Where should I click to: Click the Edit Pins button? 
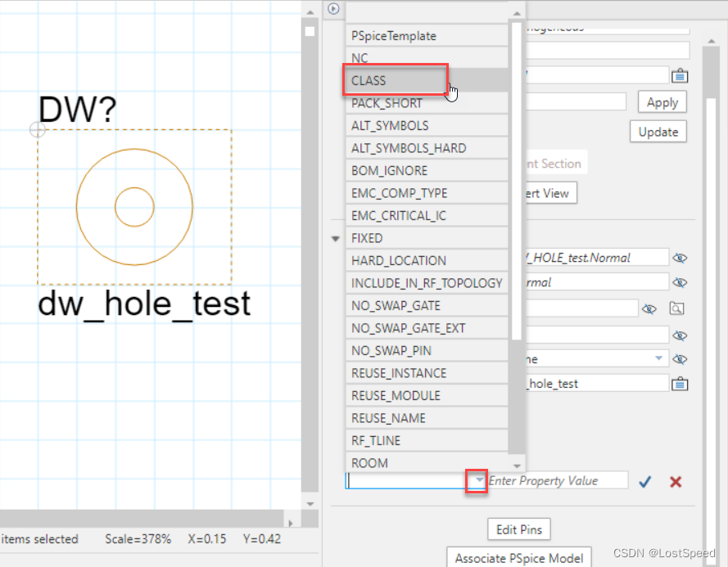(519, 529)
